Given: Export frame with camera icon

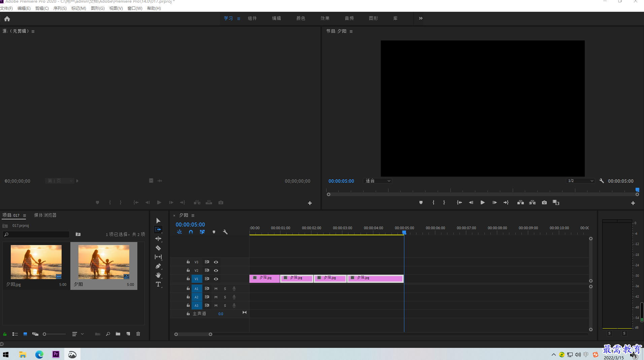Looking at the screenshot, I should (x=544, y=203).
